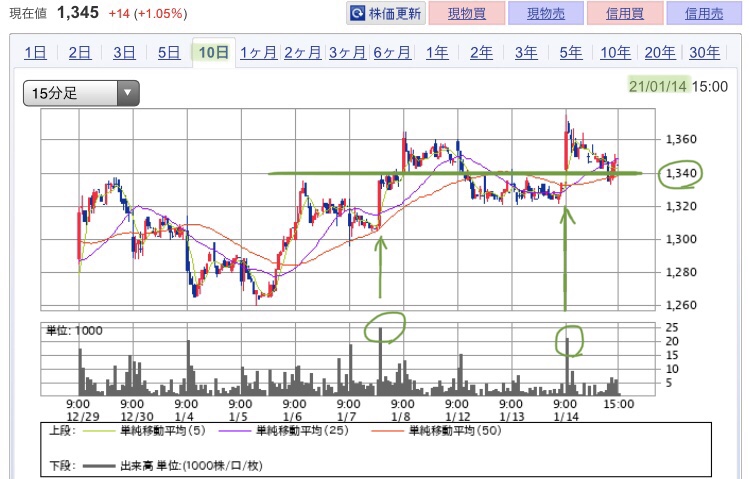The width and height of the screenshot is (749, 479).
Task: Click the 1,260 price axis label
Action: (682, 305)
